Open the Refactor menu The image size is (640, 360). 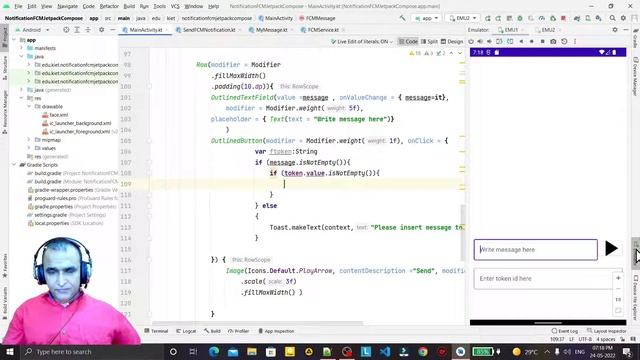(x=109, y=7)
